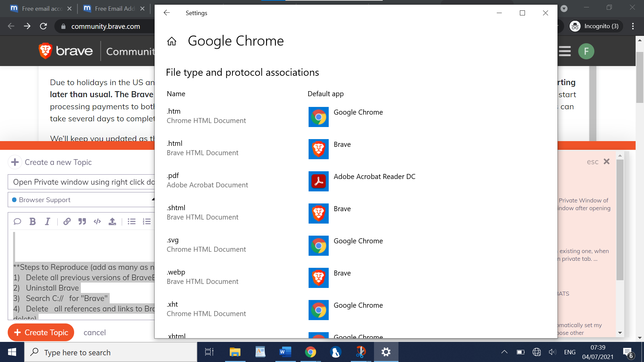Image resolution: width=644 pixels, height=362 pixels.
Task: Click preformatted code icon in editor
Action: coord(97,221)
